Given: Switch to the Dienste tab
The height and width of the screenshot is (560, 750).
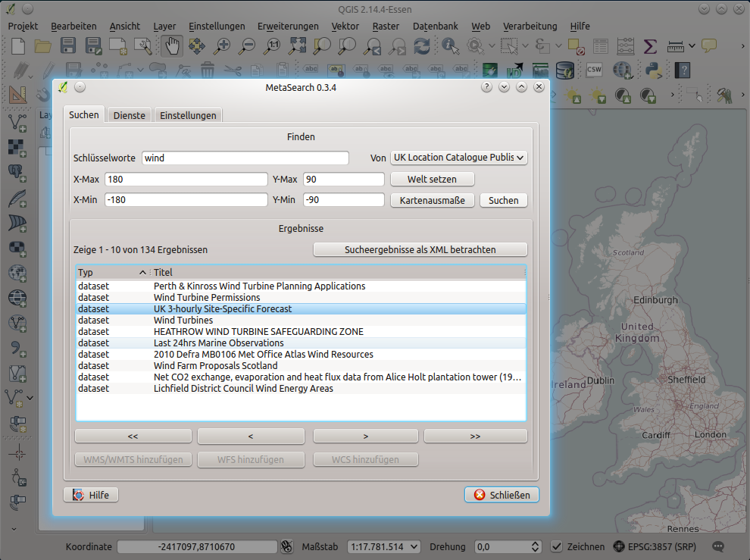Looking at the screenshot, I should coord(129,115).
